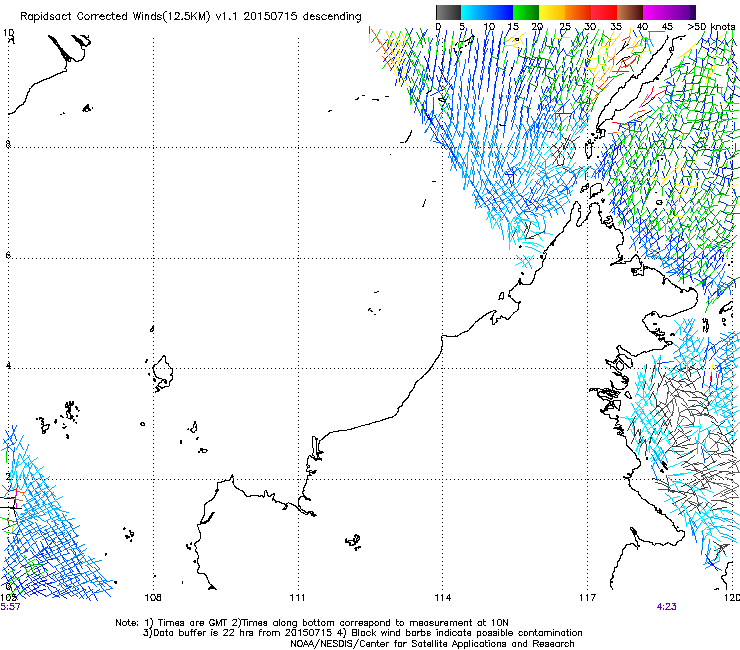Click longitude label 111

[297, 598]
